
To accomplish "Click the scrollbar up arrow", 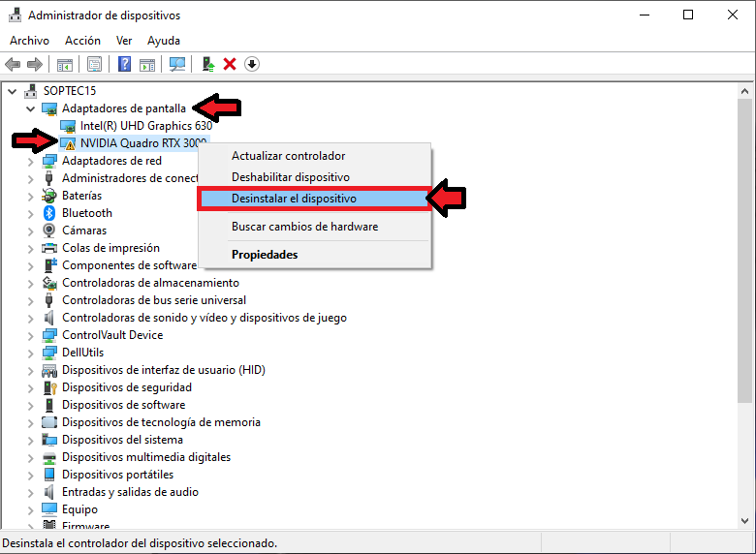I will (x=745, y=91).
